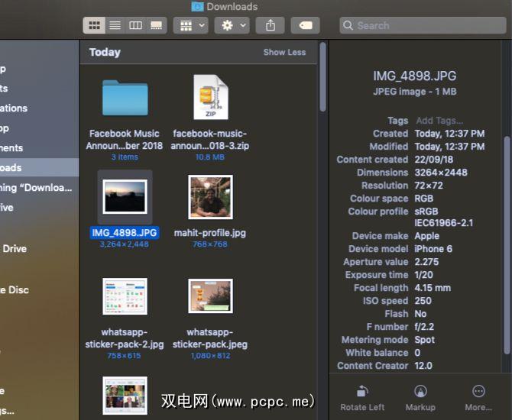Click Rotate Left quick action

(362, 397)
